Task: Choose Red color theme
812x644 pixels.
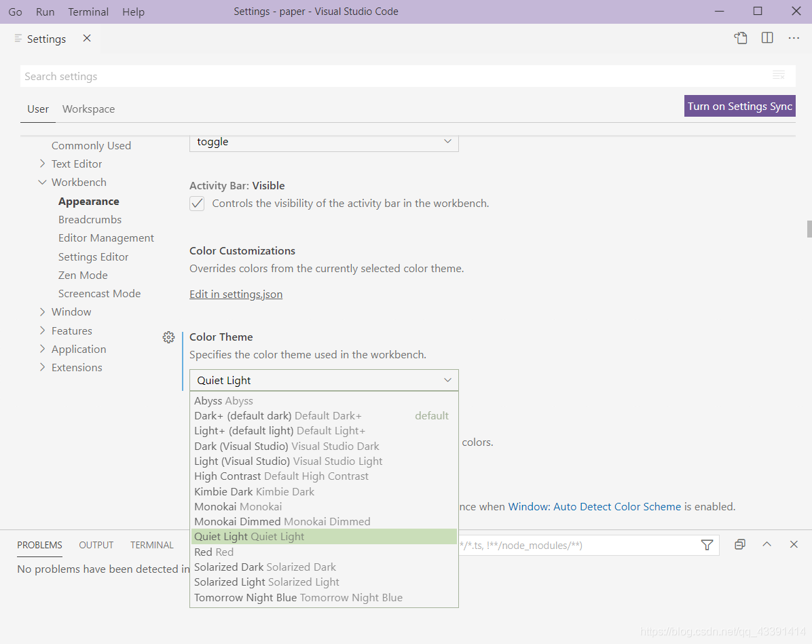Action: pos(324,552)
